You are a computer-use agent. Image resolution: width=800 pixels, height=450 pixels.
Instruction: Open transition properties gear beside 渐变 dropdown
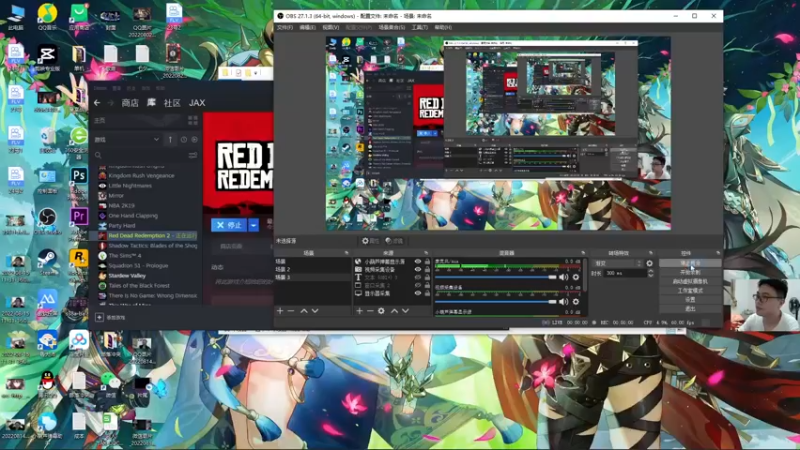pyautogui.click(x=649, y=264)
